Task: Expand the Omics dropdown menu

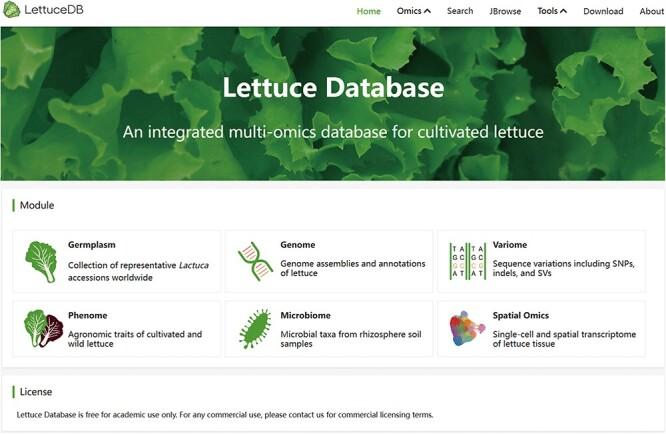Action: pyautogui.click(x=413, y=11)
